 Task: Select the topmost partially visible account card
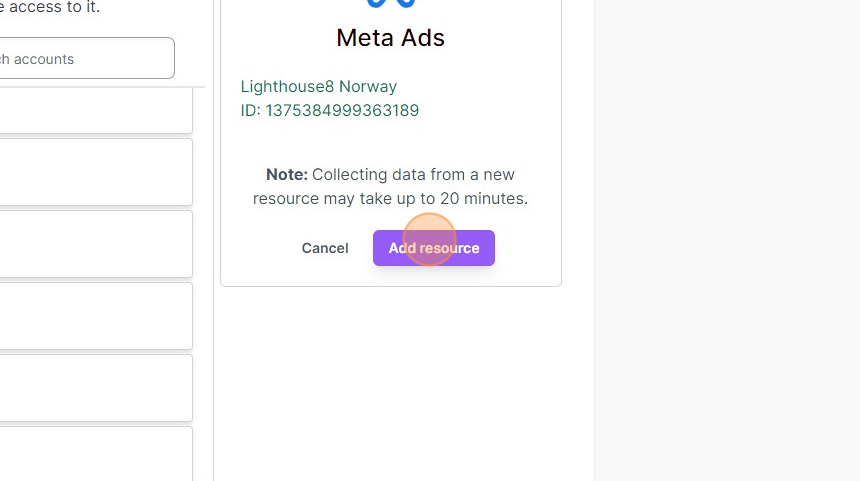pyautogui.click(x=96, y=111)
